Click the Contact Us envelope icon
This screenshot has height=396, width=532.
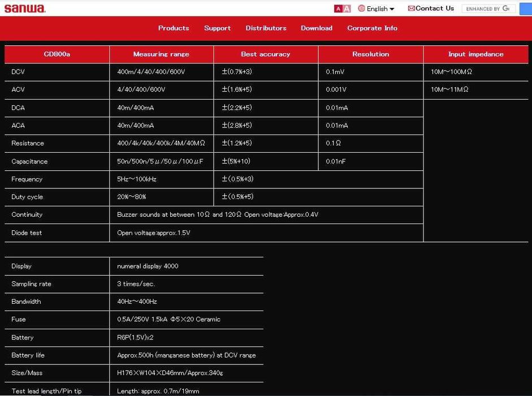411,8
